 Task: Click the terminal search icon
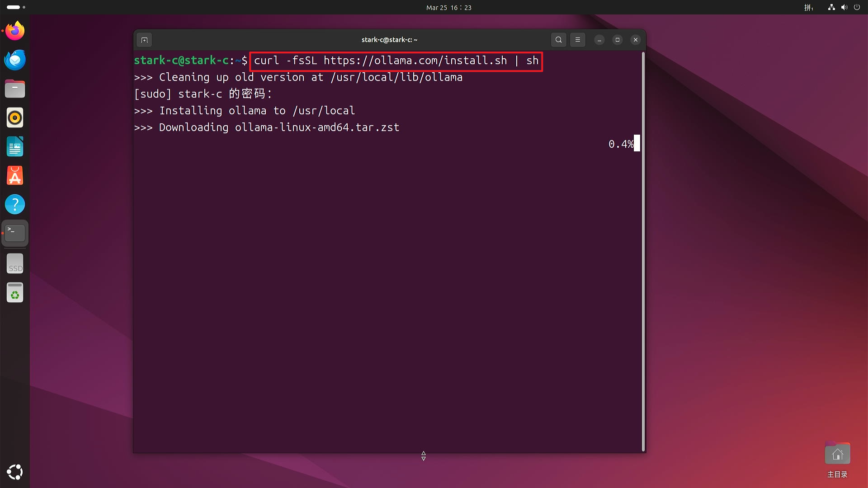pyautogui.click(x=559, y=40)
